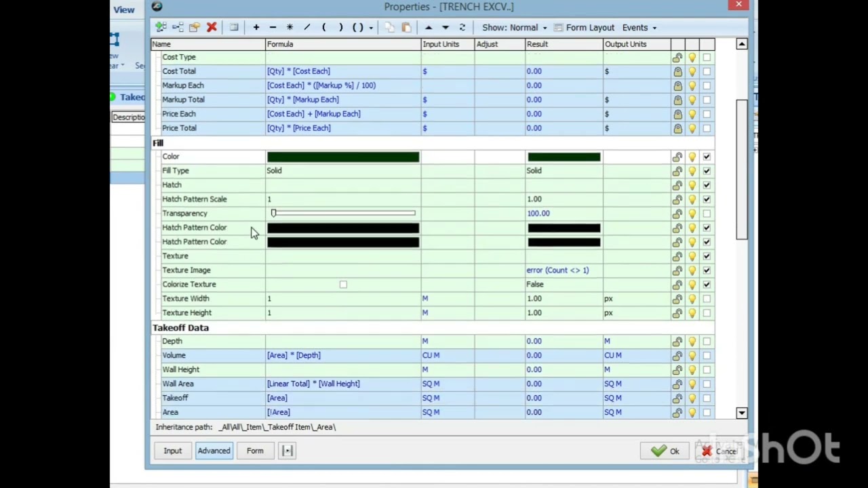Click the add property icon
Viewport: 868px width, 488px height.
tap(161, 28)
